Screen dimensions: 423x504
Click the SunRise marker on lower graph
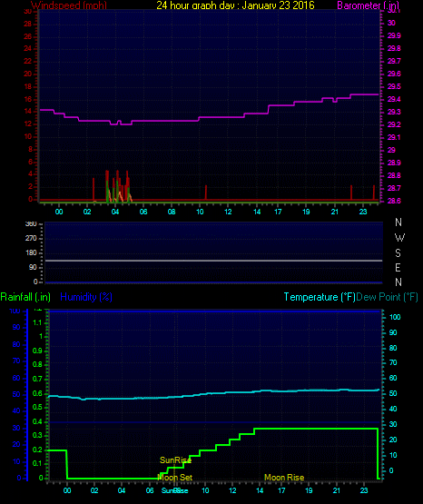pyautogui.click(x=175, y=460)
